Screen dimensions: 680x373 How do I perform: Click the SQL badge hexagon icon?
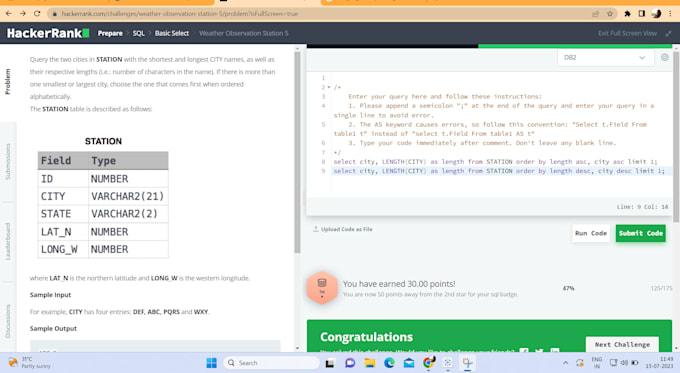(x=322, y=288)
